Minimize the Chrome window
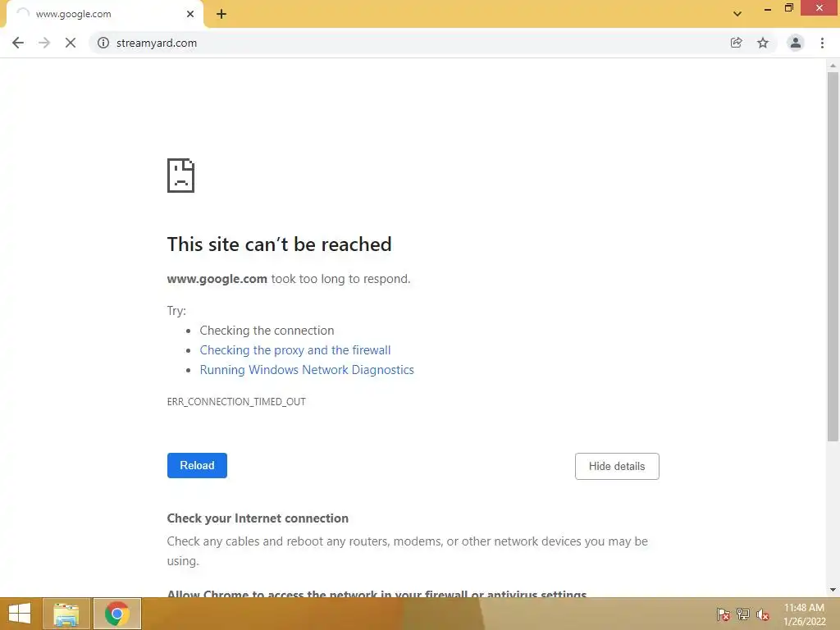This screenshot has height=630, width=840. point(768,8)
